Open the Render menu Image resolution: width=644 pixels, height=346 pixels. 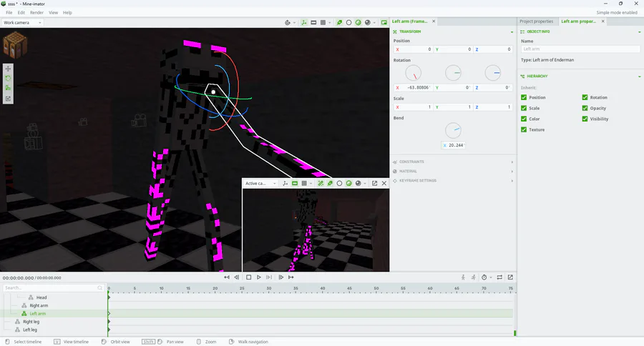[x=36, y=13]
